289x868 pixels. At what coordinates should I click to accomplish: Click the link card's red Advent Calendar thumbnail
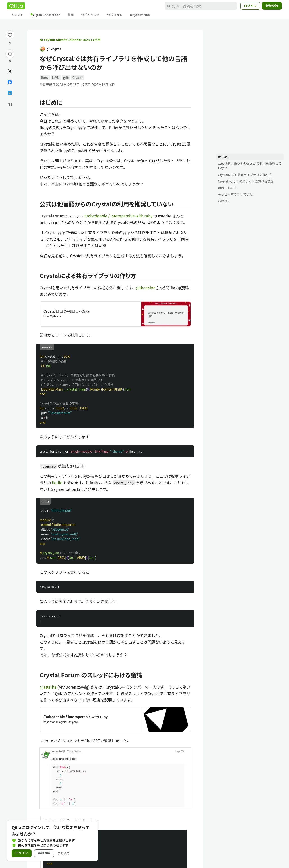click(166, 314)
